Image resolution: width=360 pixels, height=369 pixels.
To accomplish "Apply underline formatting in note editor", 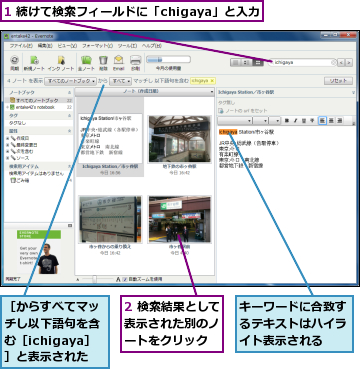I will (304, 121).
